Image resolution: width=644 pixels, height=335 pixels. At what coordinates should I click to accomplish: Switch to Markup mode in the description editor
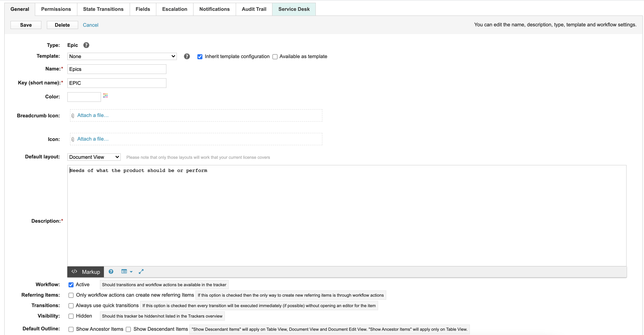pos(85,272)
